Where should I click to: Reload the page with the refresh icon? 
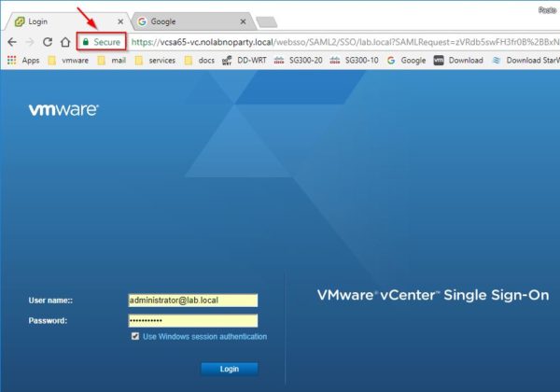click(48, 42)
